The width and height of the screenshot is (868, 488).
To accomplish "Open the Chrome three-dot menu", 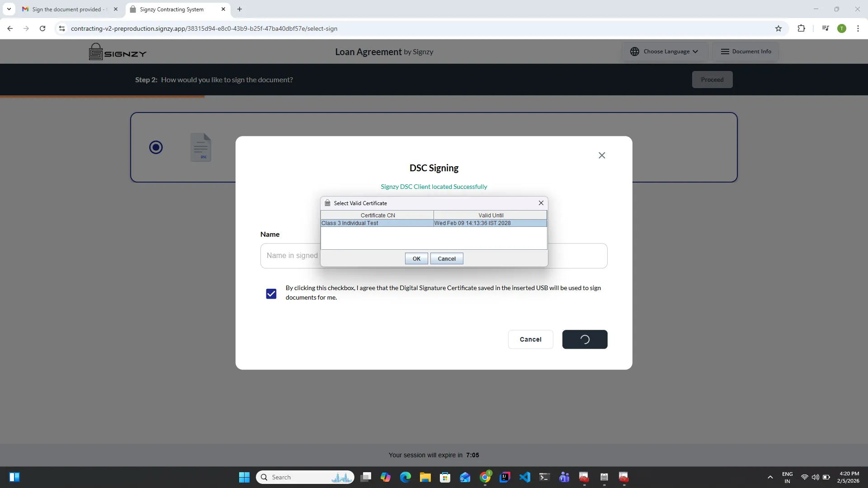I will [858, 28].
